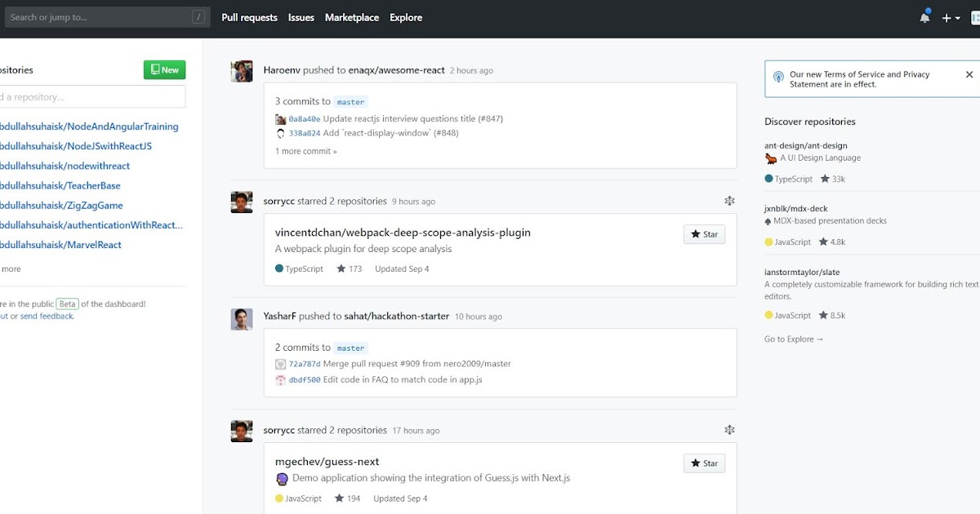This screenshot has height=514, width=980.
Task: Open Haroenv's profile avatar
Action: click(242, 71)
